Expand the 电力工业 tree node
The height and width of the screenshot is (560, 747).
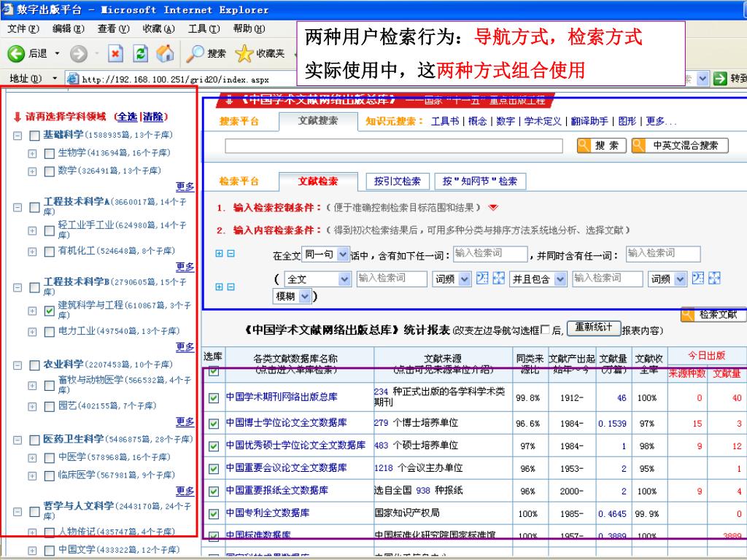click(32, 332)
